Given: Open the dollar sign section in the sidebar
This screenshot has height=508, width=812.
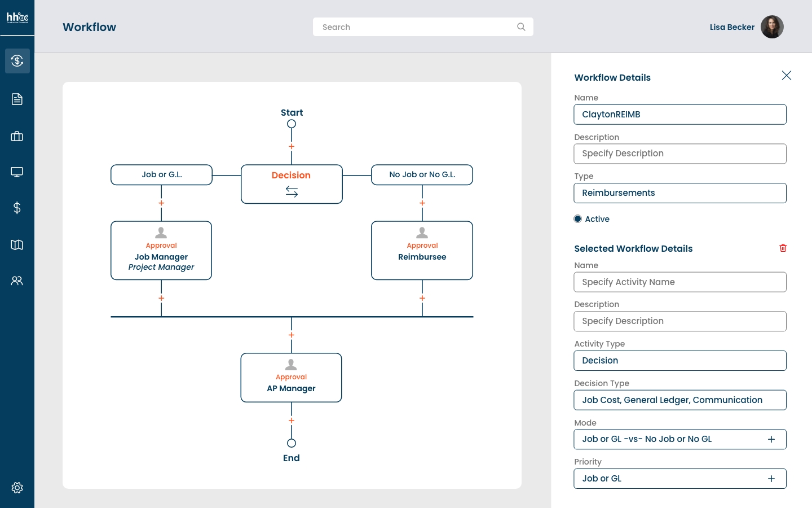Looking at the screenshot, I should point(17,208).
